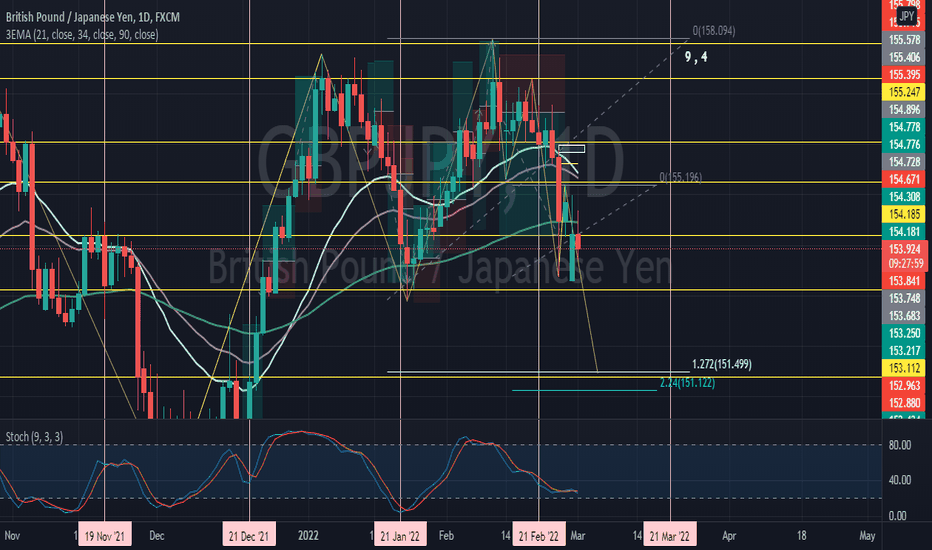This screenshot has height=550, width=932.
Task: Click the 21 Jan '22 date marker
Action: click(400, 536)
